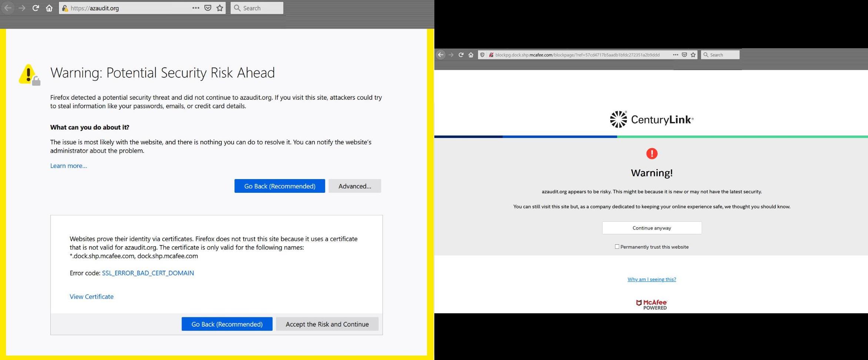868x360 pixels.
Task: Click the warning padlock icon beside azaudit.org URL
Action: coord(65,8)
